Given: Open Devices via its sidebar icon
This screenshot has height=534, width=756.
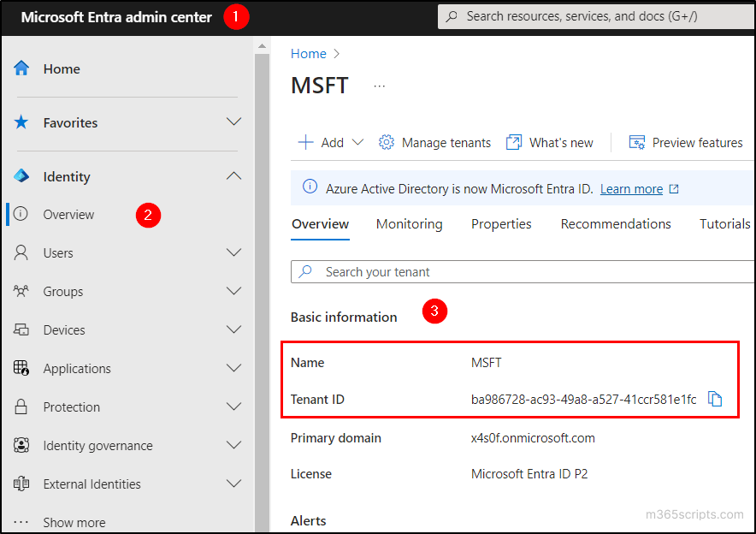Looking at the screenshot, I should tap(21, 329).
